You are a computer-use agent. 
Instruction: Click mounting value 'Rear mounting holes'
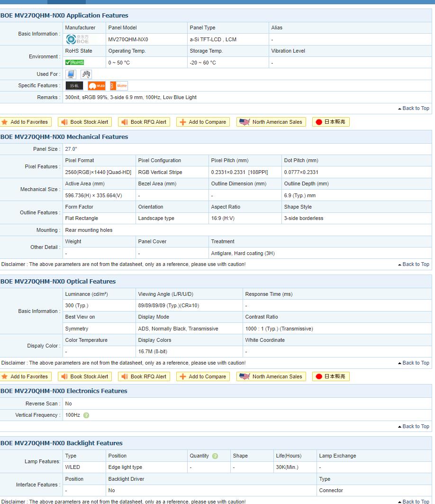click(x=89, y=230)
